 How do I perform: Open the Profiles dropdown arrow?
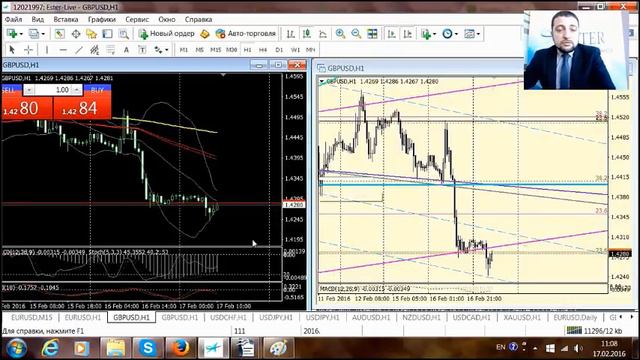click(x=43, y=34)
